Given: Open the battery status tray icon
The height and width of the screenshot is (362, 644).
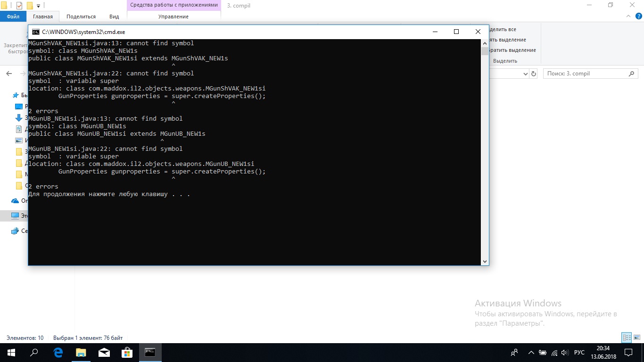Looking at the screenshot, I should coord(543,353).
